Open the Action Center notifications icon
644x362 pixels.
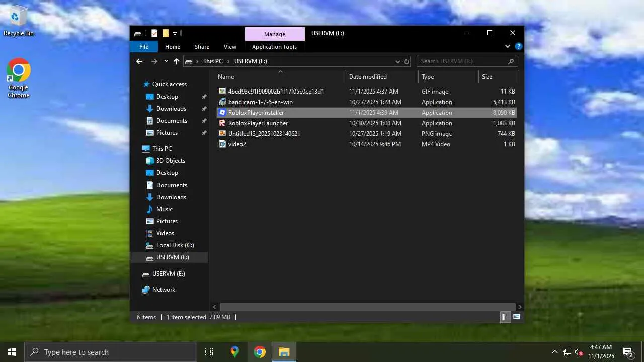[628, 352]
